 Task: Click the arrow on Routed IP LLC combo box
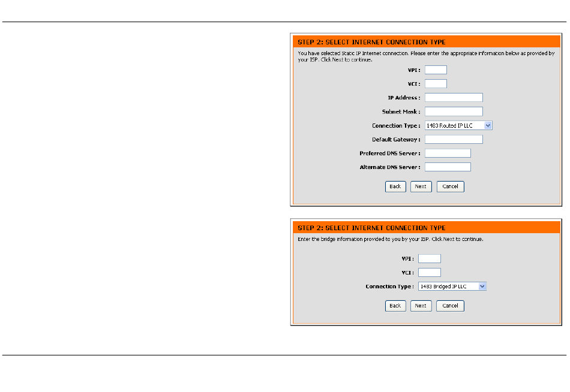(488, 126)
